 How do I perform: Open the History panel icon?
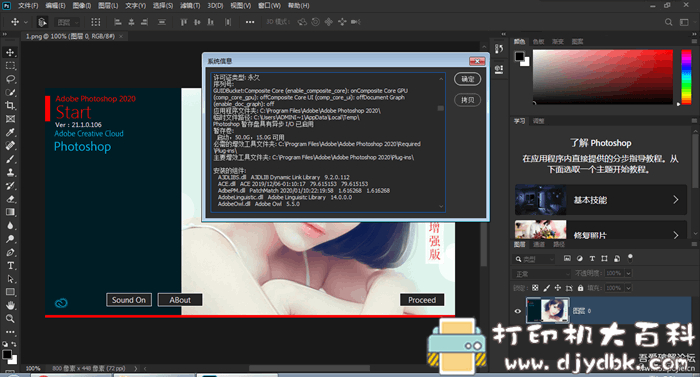tap(499, 49)
